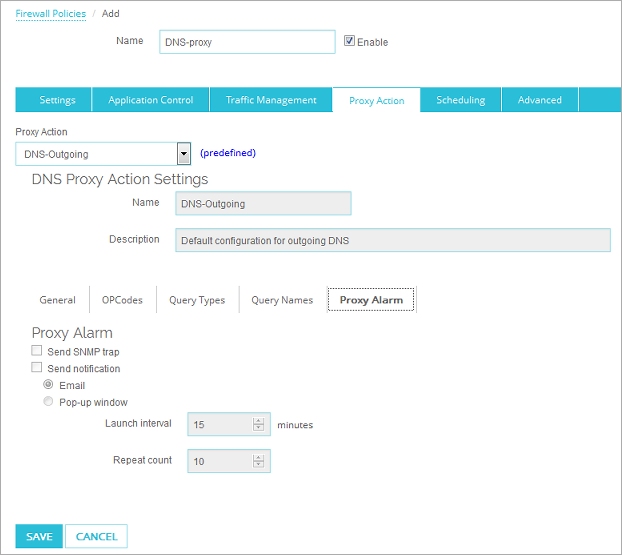Switch to the Settings tab
The width and height of the screenshot is (622, 555).
[57, 100]
